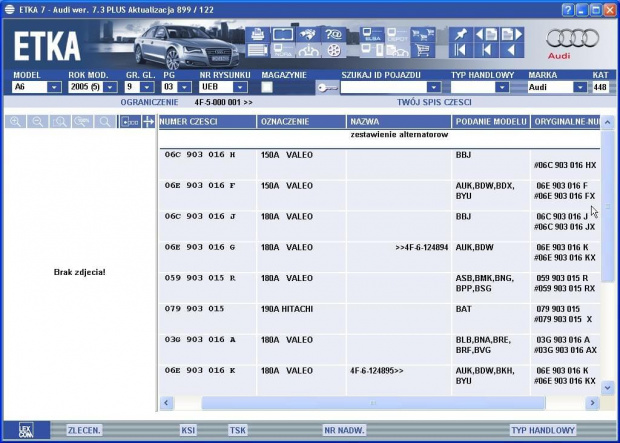Screen dimensions: 620x443
Task: Click the zoom in magnifier icon
Action: point(16,122)
